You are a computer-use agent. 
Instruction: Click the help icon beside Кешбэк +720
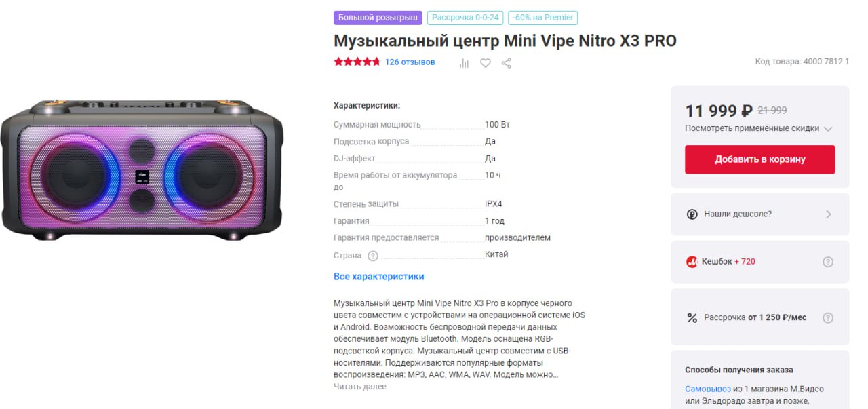[828, 262]
